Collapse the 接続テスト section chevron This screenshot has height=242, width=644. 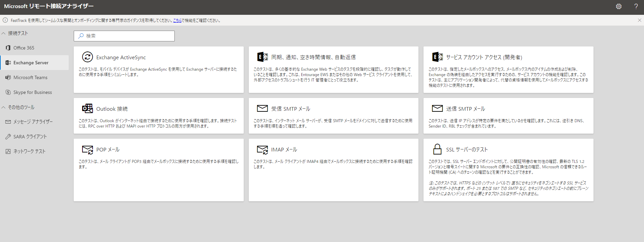[x=3, y=33]
